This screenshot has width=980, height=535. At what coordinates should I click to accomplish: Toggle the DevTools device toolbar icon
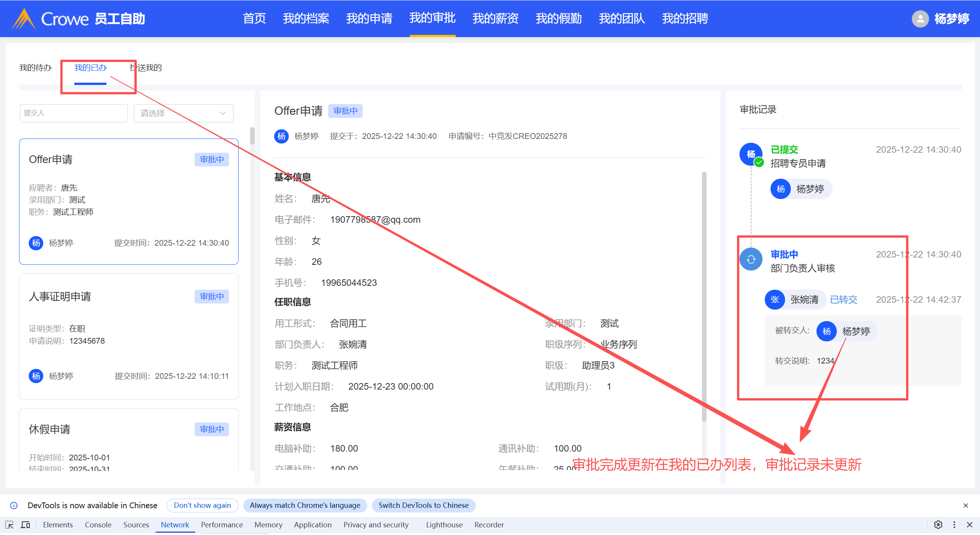click(x=25, y=525)
